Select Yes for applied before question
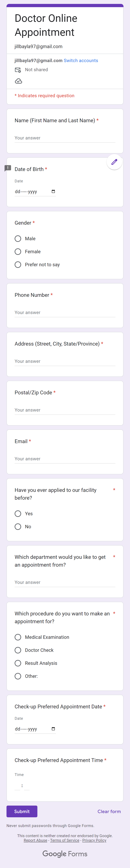Viewport: 130px width, 868px height. point(18,513)
